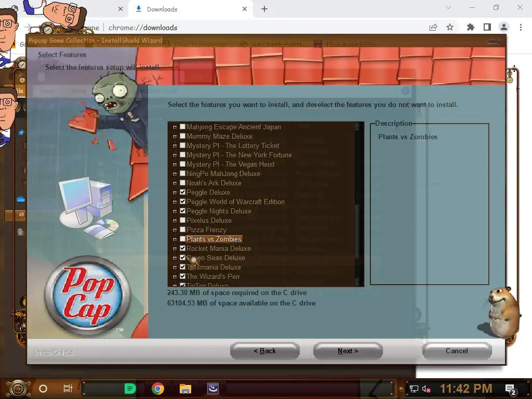Viewport: 532px width, 399px height.
Task: Expand the Mahjong Escape Ancient Japan node
Action: pyautogui.click(x=175, y=127)
